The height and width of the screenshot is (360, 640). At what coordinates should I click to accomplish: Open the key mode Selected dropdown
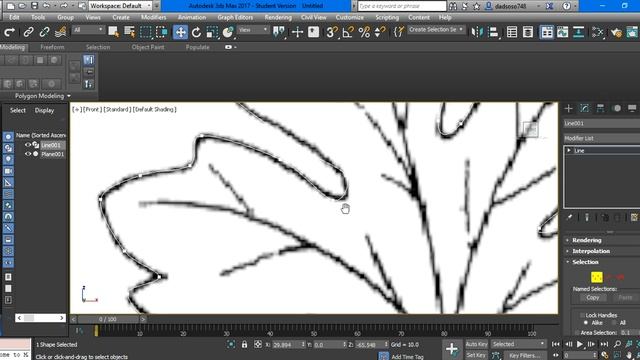click(518, 344)
